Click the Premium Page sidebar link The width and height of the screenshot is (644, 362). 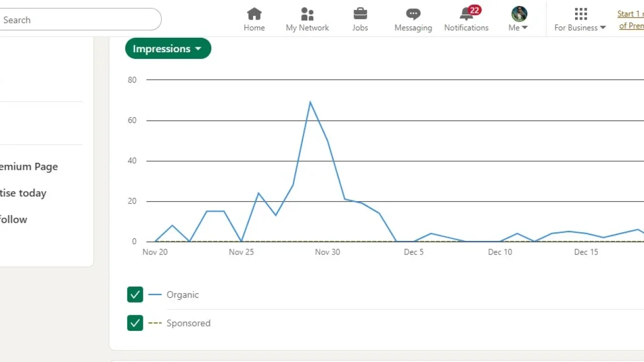[x=28, y=166]
